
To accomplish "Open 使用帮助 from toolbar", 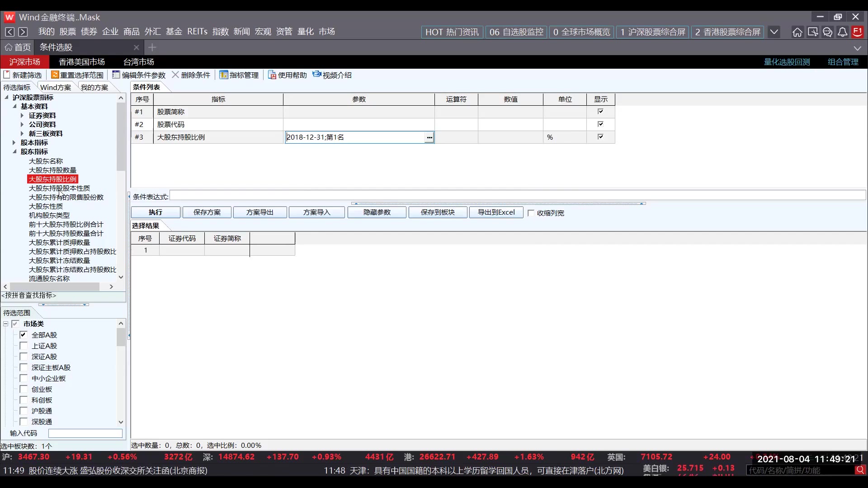I will [x=288, y=75].
